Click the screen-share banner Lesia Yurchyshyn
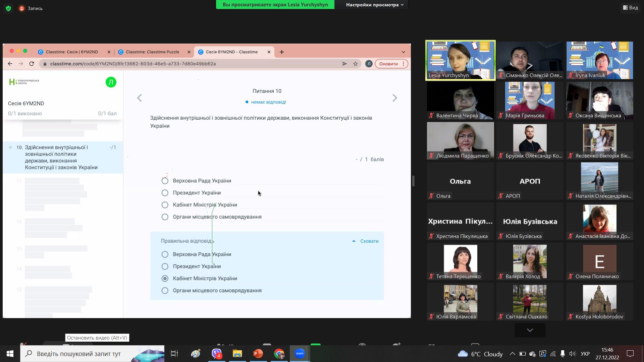 [275, 5]
